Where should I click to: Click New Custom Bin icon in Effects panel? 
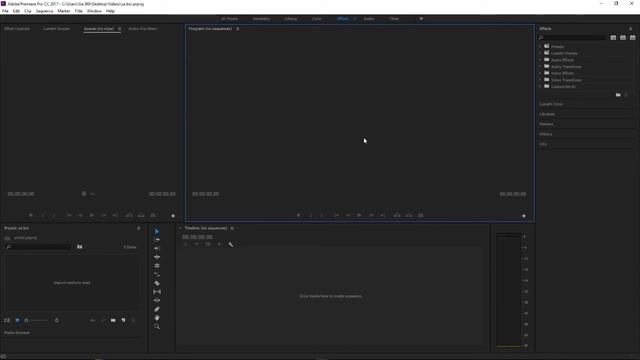click(x=618, y=95)
